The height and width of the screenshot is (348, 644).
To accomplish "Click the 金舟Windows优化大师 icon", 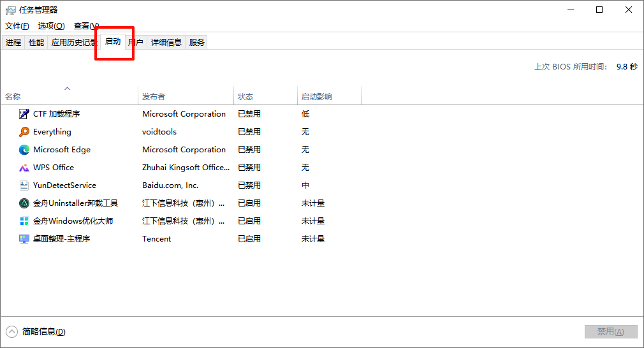I will (x=24, y=221).
